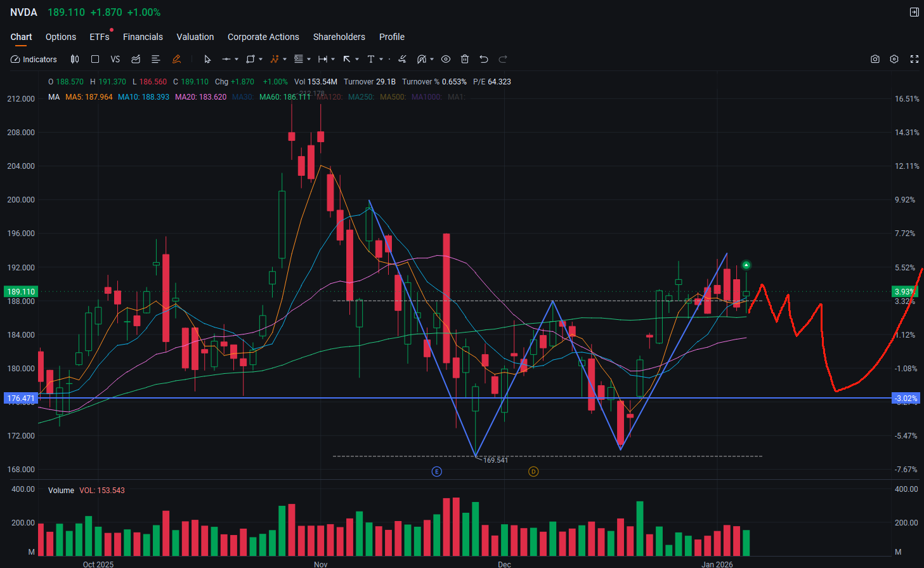Open the Indicators panel
The width and height of the screenshot is (924, 568).
click(34, 59)
